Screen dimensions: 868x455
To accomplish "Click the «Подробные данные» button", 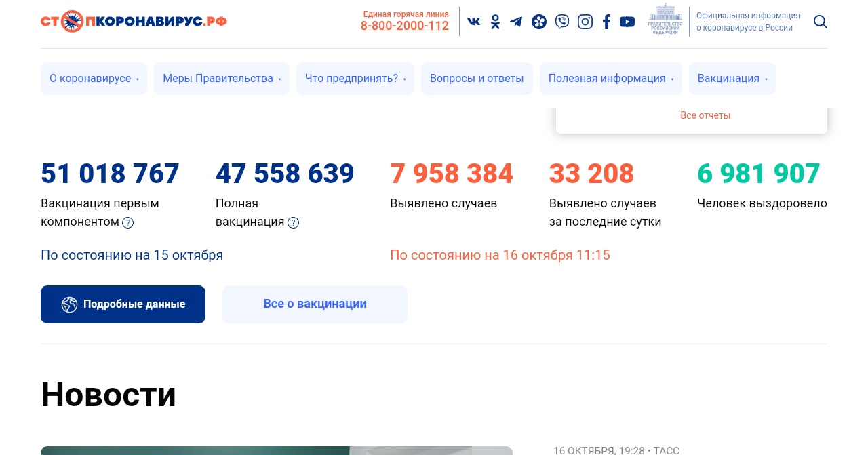I will (123, 304).
